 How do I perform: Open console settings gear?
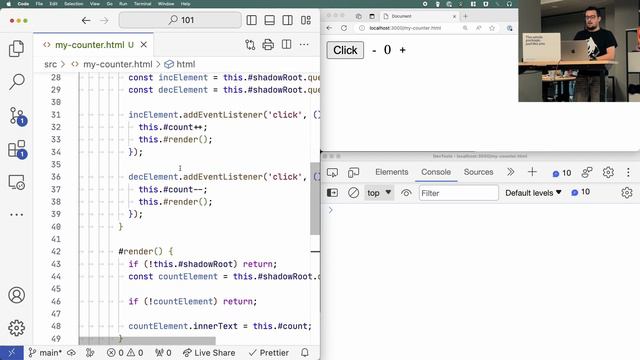click(627, 193)
